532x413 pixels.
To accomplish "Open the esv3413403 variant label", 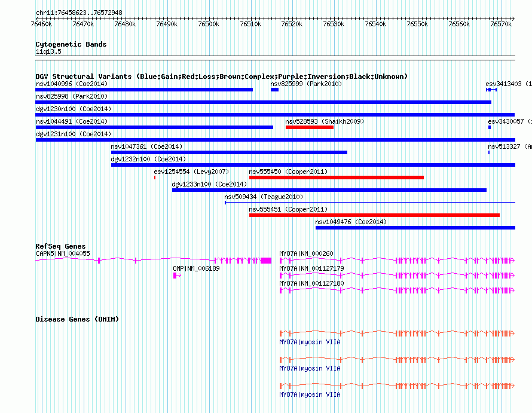I will tap(508, 84).
